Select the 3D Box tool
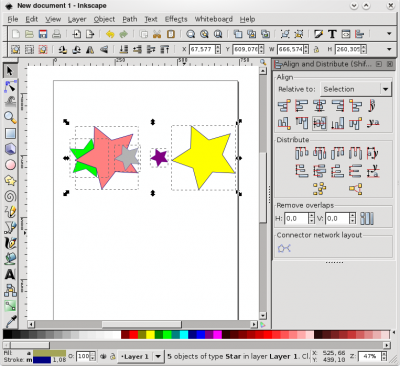The width and height of the screenshot is (400, 366). (10, 149)
